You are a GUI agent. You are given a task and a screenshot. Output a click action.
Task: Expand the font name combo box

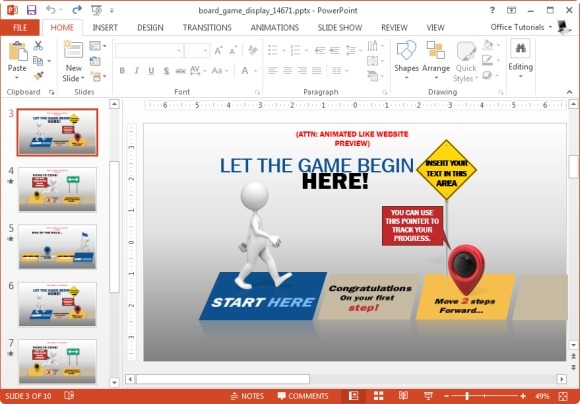(x=179, y=51)
